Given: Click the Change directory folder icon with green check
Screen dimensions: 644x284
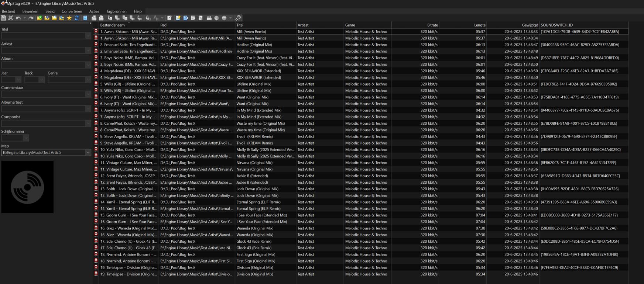Looking at the screenshot, I should tap(40, 18).
